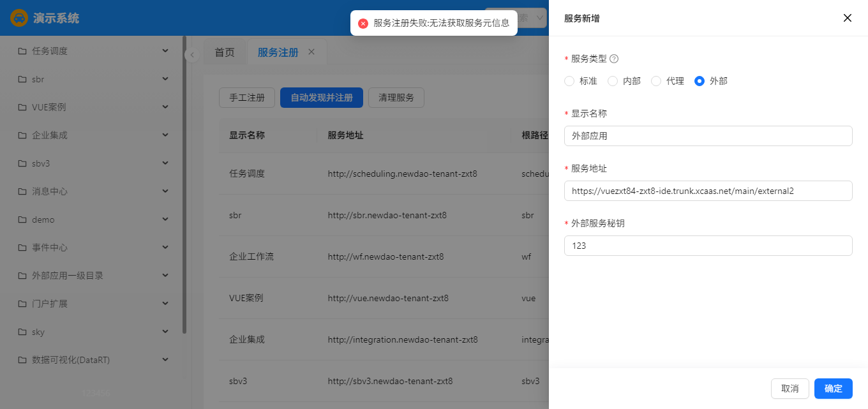Click the 演示系统 logo icon
The image size is (868, 409).
(19, 18)
